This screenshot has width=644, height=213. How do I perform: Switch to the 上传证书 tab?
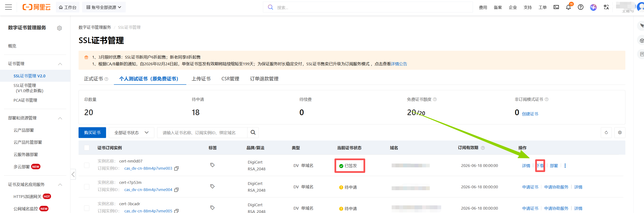(201, 79)
